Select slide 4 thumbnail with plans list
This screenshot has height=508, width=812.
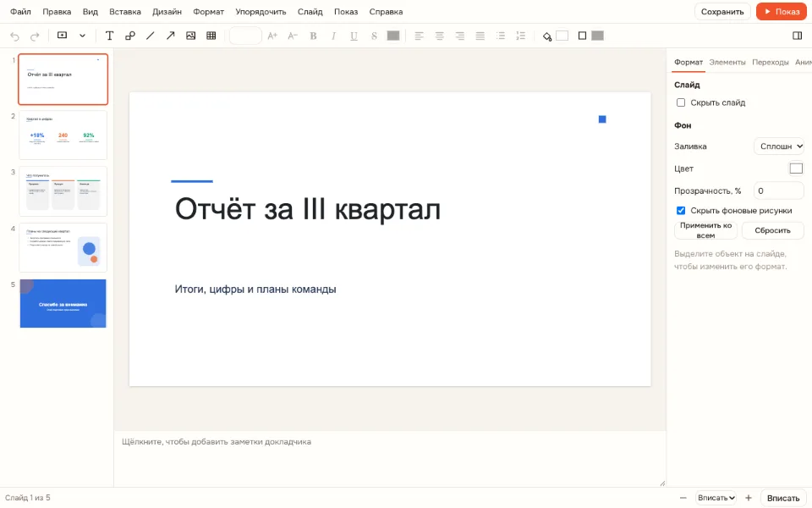point(63,247)
